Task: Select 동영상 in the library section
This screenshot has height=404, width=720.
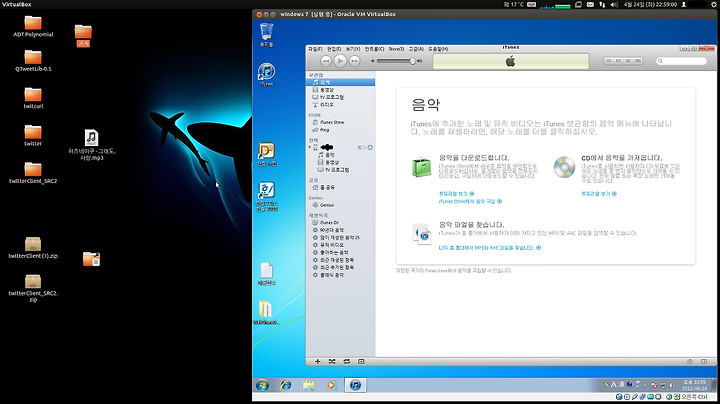Action: [x=340, y=90]
